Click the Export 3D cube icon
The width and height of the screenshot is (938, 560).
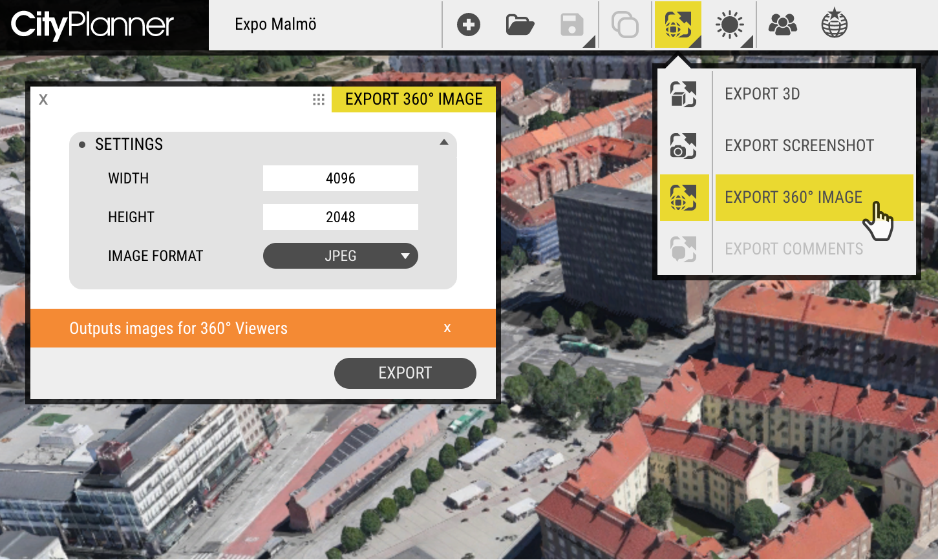click(684, 94)
